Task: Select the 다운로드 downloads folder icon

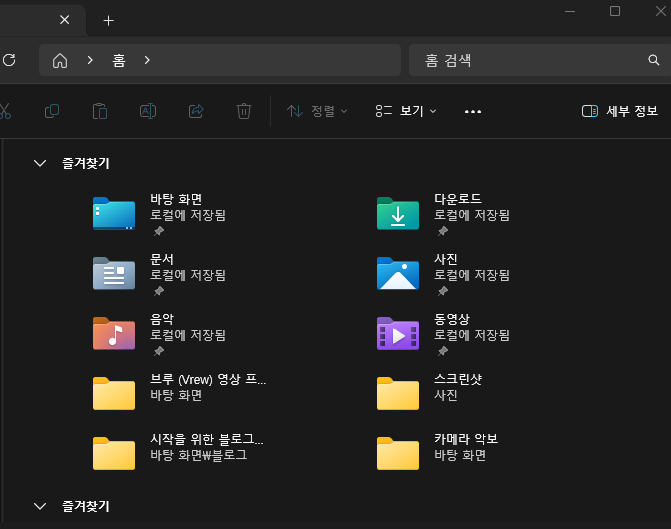Action: tap(398, 213)
